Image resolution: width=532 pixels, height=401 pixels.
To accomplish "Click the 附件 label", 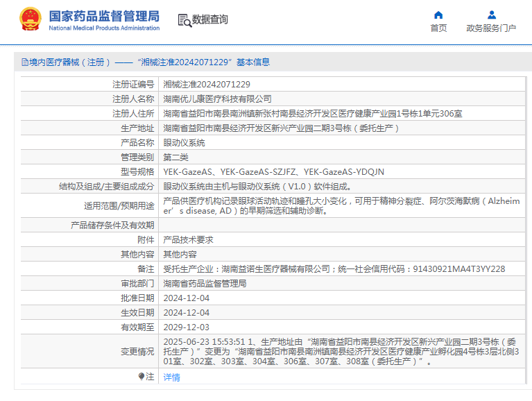I will pos(146,240).
